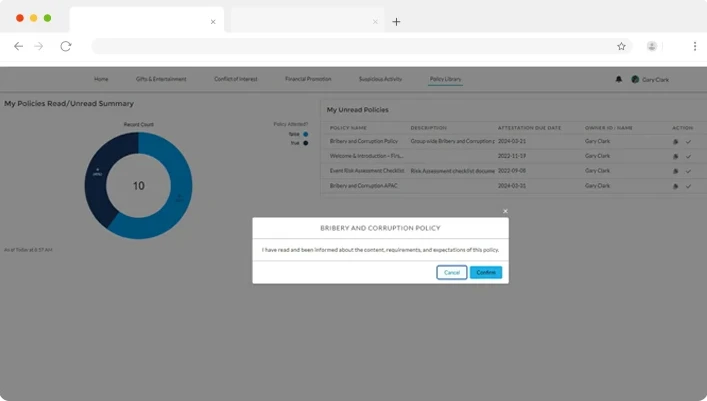Open the Suspicious Activity tab

click(380, 79)
